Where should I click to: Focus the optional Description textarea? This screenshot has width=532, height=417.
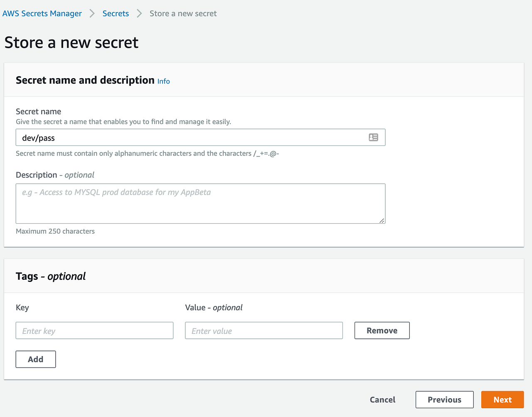coord(199,203)
